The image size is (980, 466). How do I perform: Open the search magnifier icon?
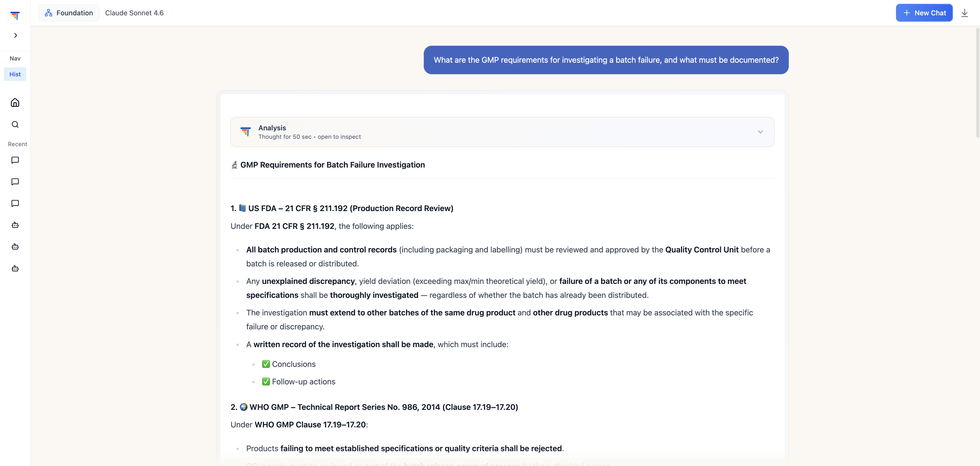pyautogui.click(x=15, y=125)
